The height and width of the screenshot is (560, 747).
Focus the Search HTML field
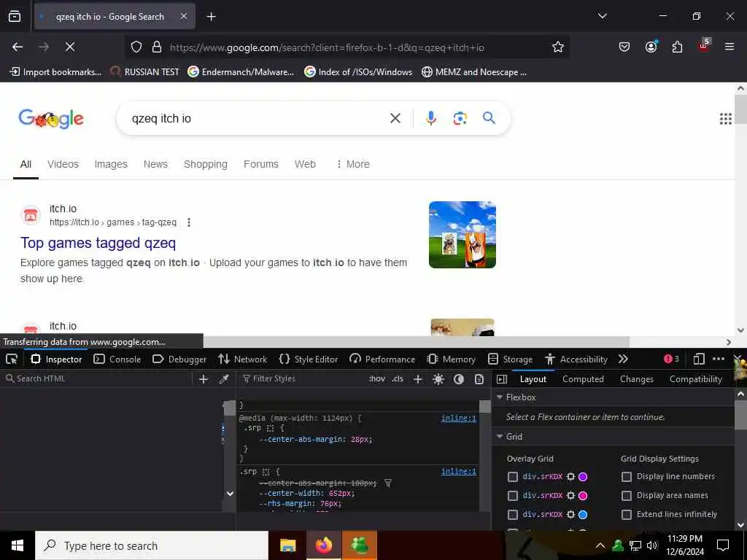coord(98,379)
